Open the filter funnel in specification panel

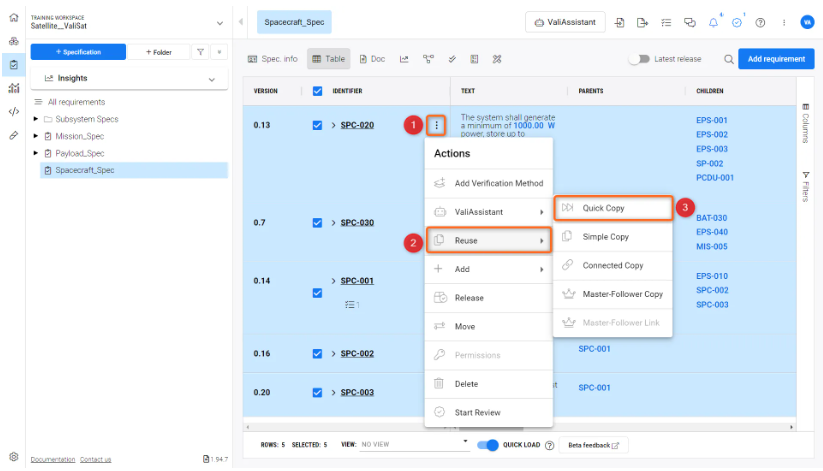pos(200,52)
